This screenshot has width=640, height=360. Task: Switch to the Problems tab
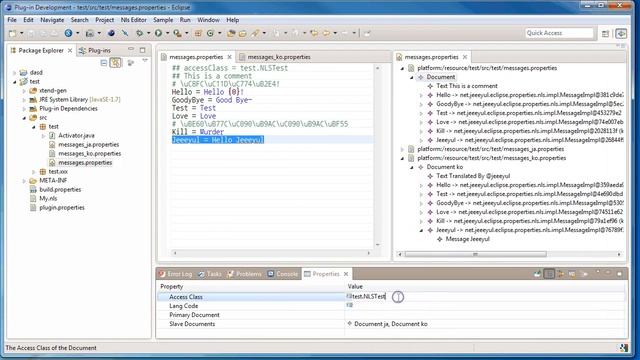pos(244,274)
